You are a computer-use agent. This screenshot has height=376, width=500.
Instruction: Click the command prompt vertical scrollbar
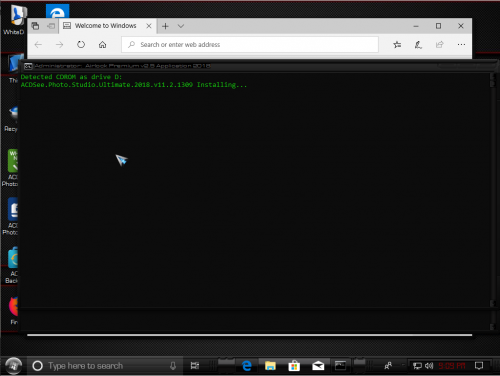[492, 190]
